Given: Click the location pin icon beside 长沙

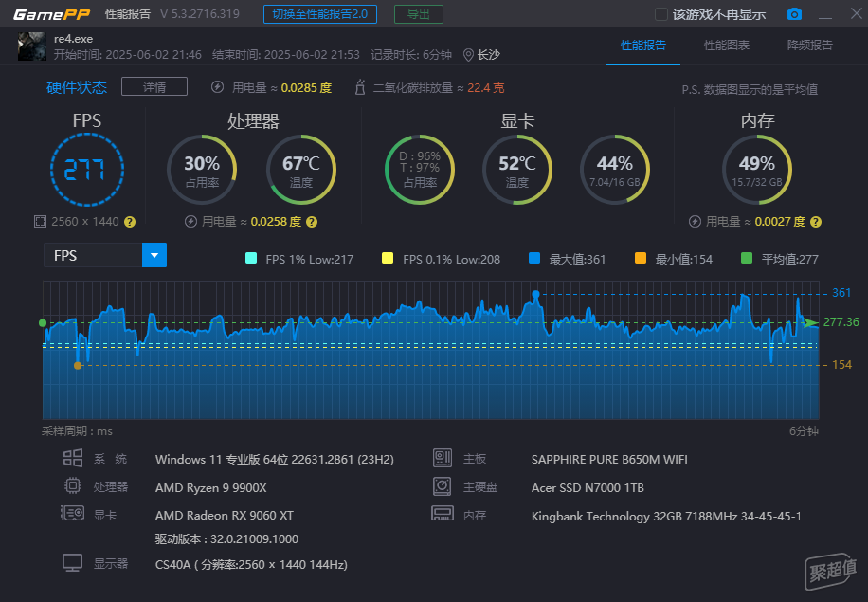Looking at the screenshot, I should click(x=468, y=55).
